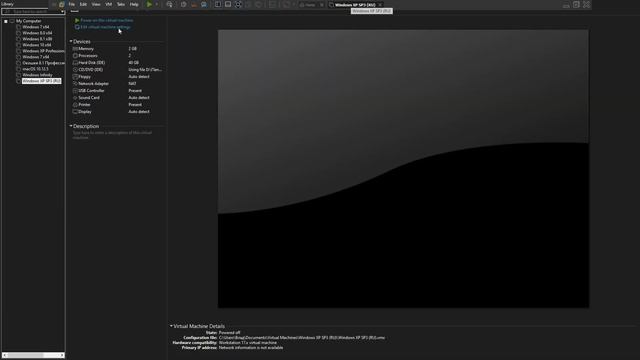Click the hardware compatibility value text

tap(248, 343)
